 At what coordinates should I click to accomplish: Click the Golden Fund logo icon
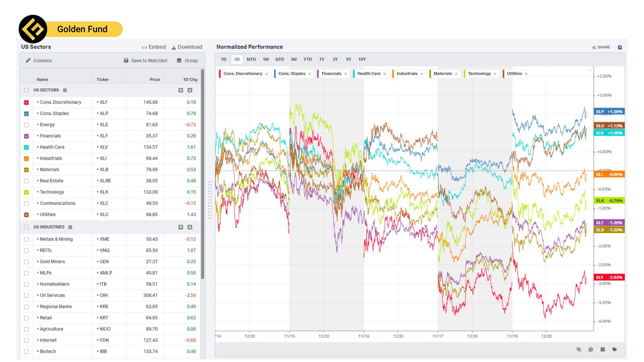pos(33,29)
